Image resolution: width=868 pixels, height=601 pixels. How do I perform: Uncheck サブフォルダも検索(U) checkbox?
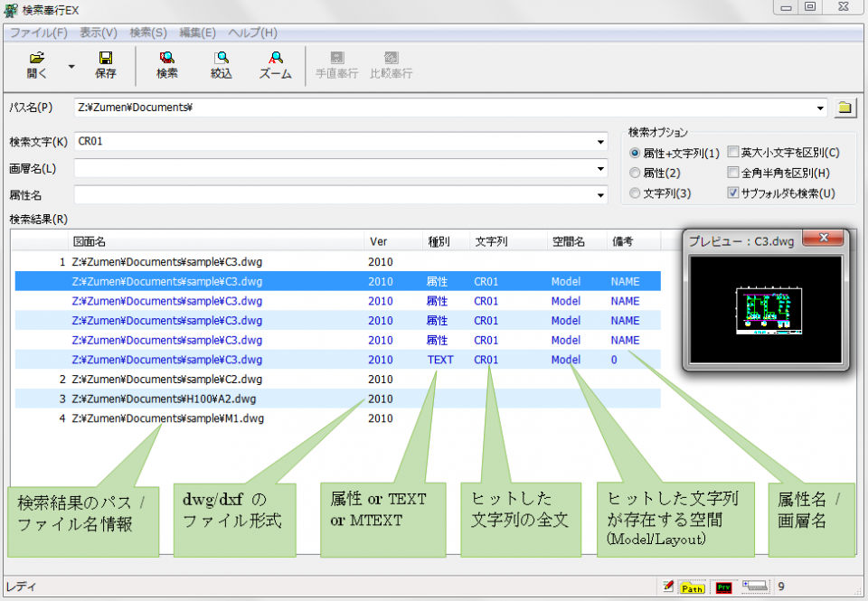point(734,193)
